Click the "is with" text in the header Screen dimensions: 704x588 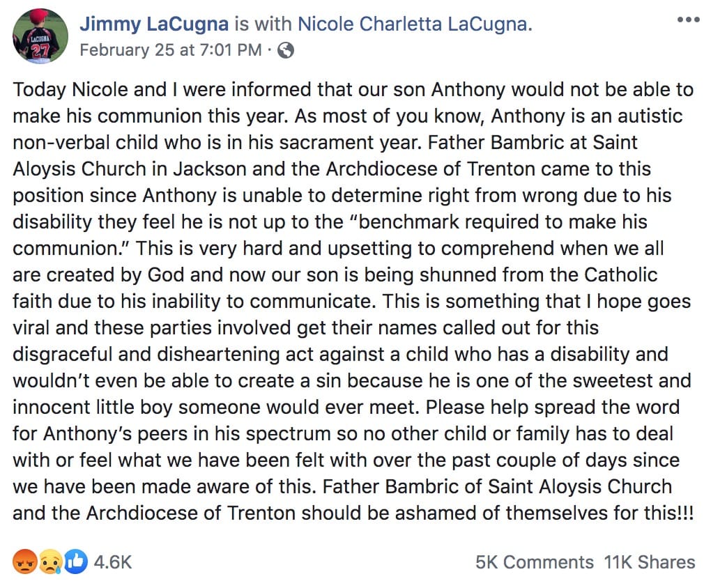pyautogui.click(x=263, y=24)
